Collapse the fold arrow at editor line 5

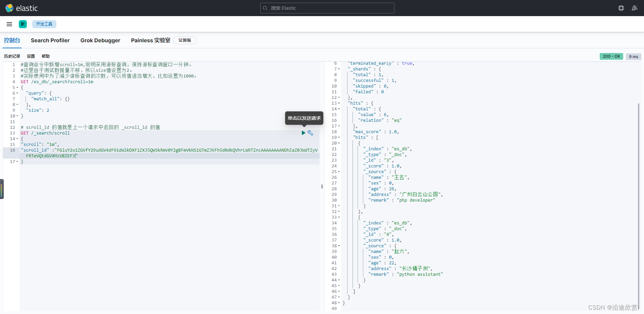point(17,88)
